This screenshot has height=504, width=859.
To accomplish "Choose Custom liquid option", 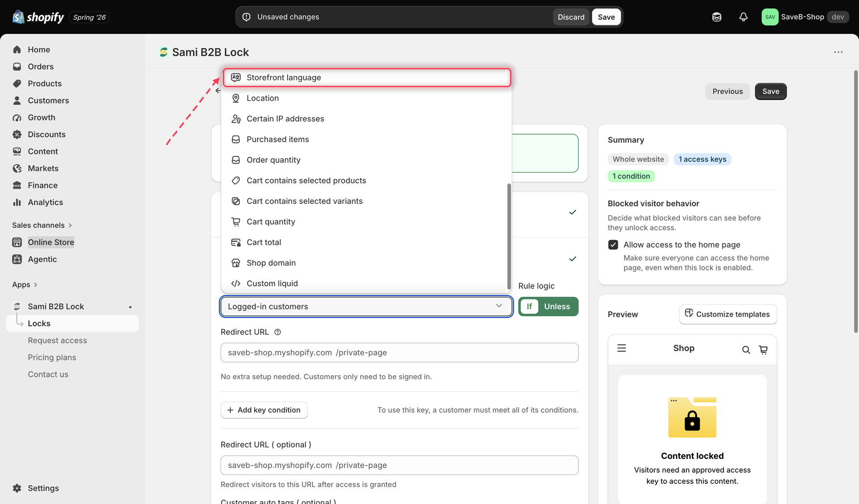I will coord(365,283).
